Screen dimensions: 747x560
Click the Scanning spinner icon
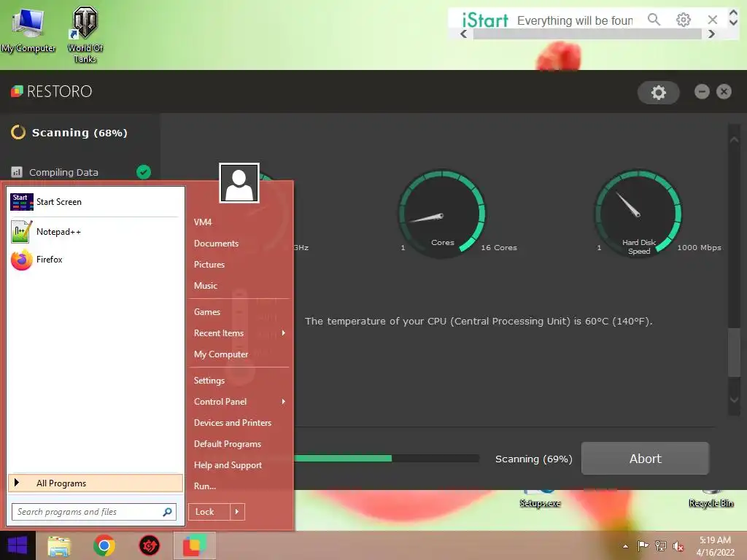pyautogui.click(x=18, y=133)
